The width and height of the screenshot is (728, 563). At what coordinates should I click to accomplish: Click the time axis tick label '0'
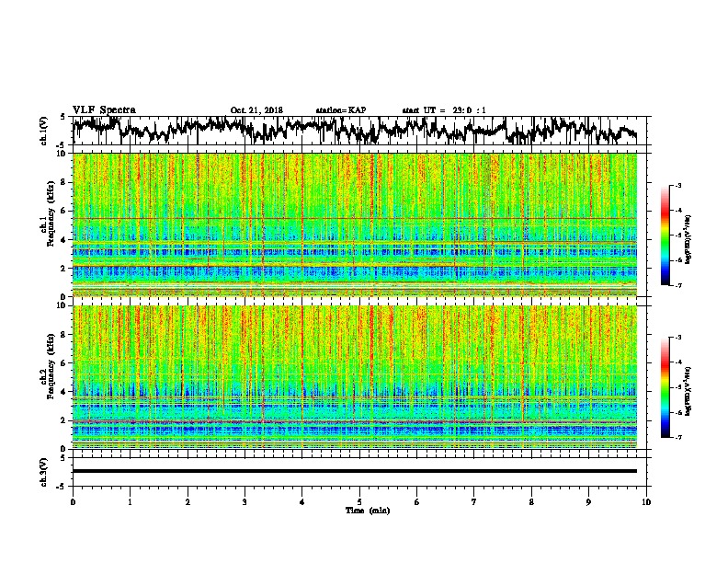[73, 502]
